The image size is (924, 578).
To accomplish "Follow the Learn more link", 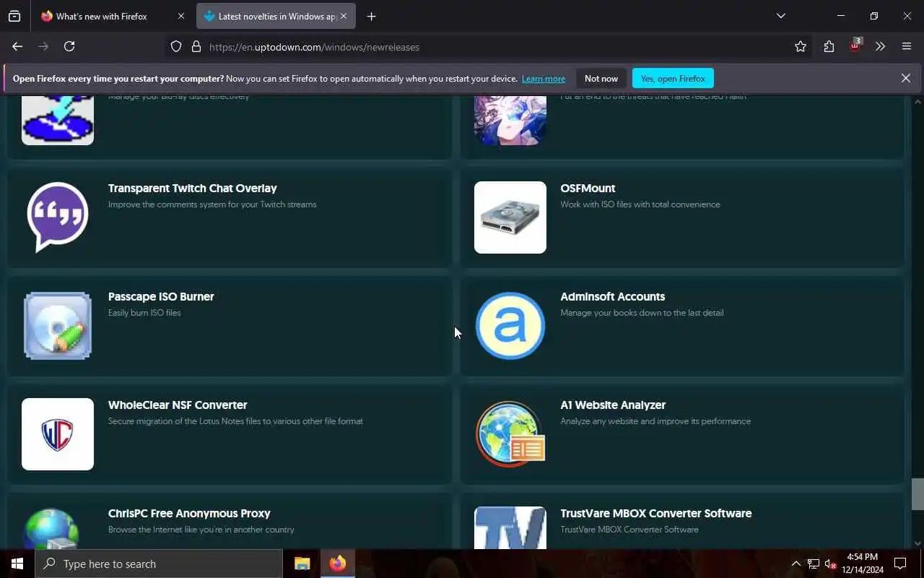I will [x=544, y=79].
